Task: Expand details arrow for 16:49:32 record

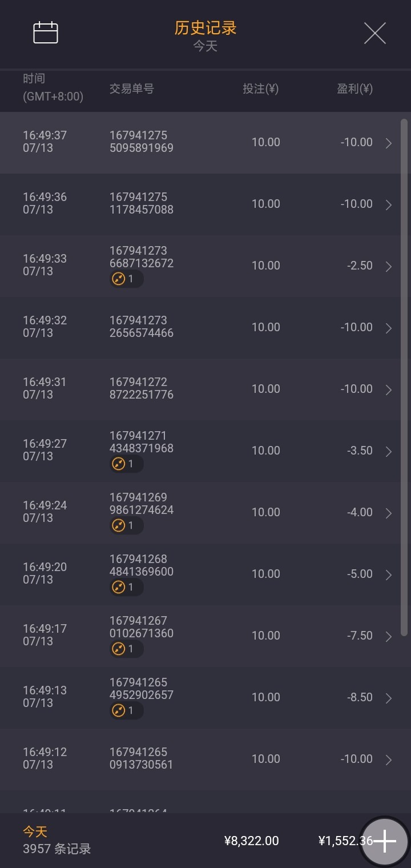Action: (389, 328)
